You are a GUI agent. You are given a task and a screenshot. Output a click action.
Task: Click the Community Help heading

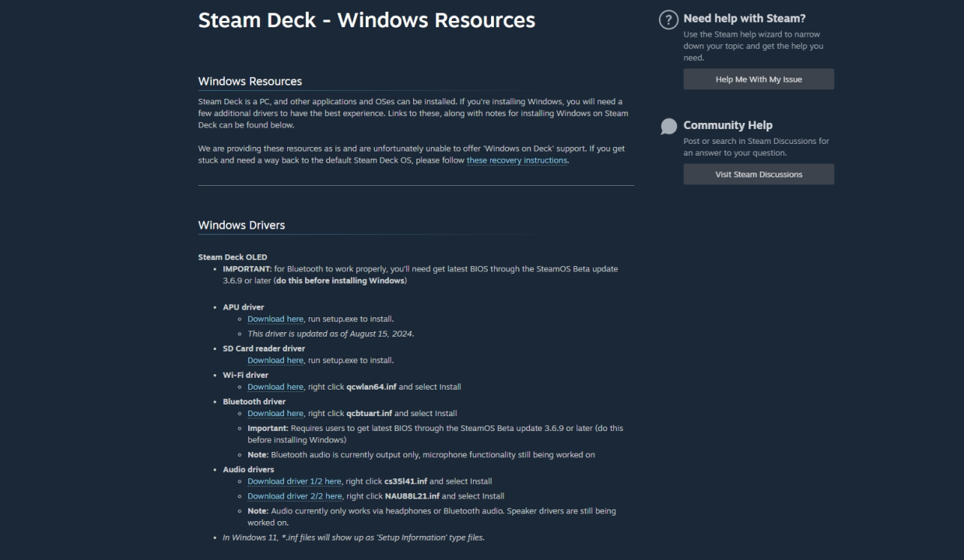tap(727, 125)
